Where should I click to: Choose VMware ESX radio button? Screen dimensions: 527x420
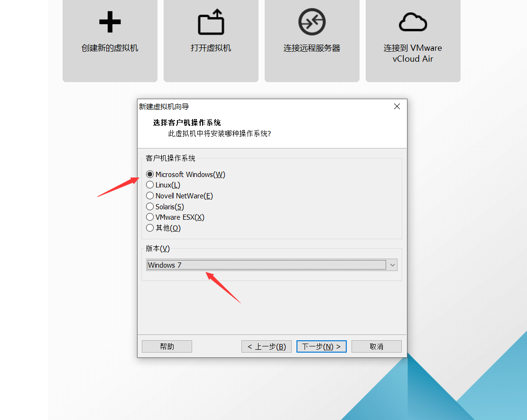point(150,217)
